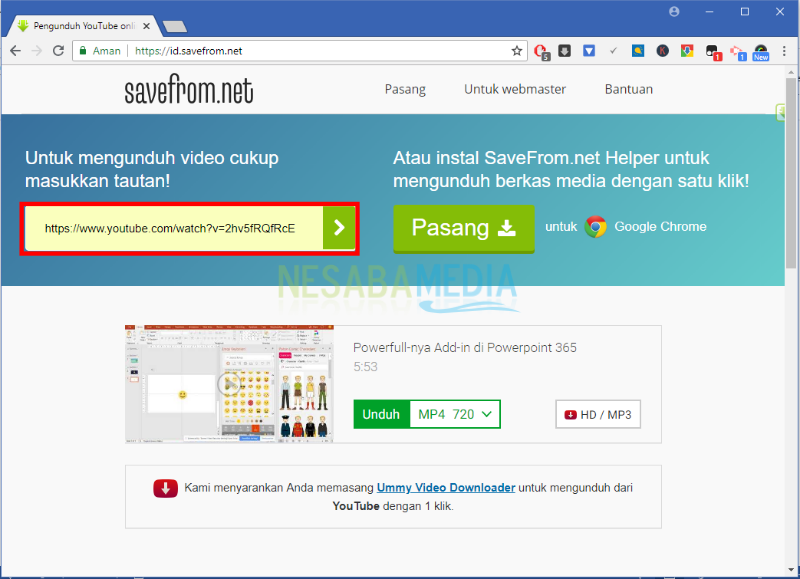
Task: Close the Pengunduh YouTube tab
Action: [x=146, y=26]
